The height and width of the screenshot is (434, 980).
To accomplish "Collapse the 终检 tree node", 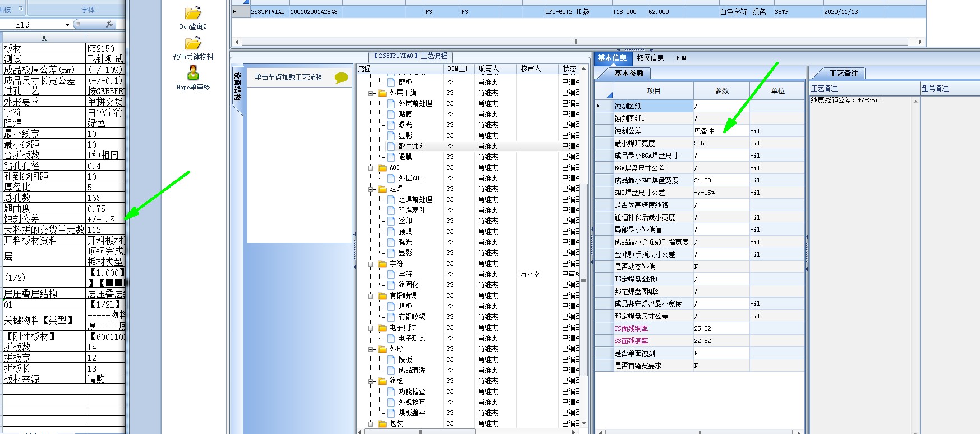I will click(371, 381).
